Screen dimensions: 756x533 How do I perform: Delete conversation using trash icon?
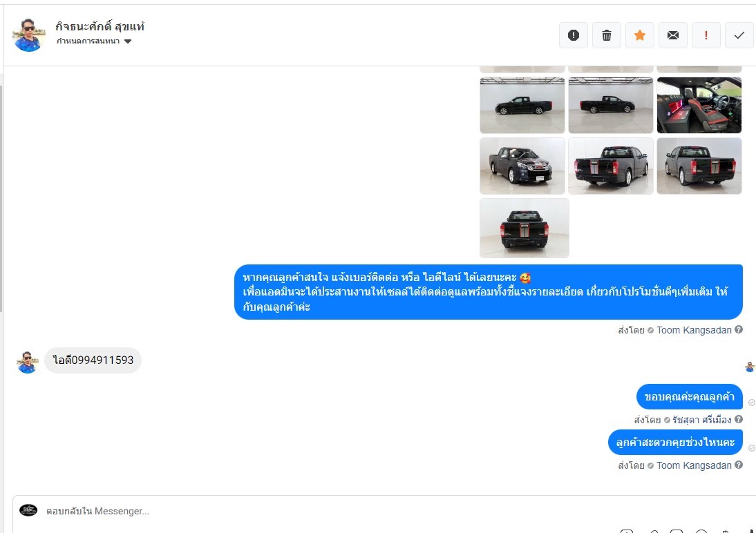[607, 35]
